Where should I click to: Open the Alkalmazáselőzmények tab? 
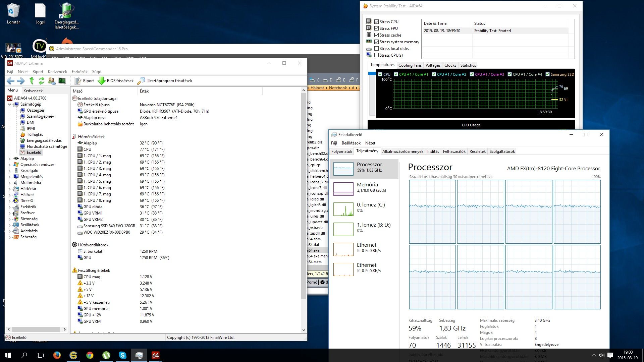[402, 152]
